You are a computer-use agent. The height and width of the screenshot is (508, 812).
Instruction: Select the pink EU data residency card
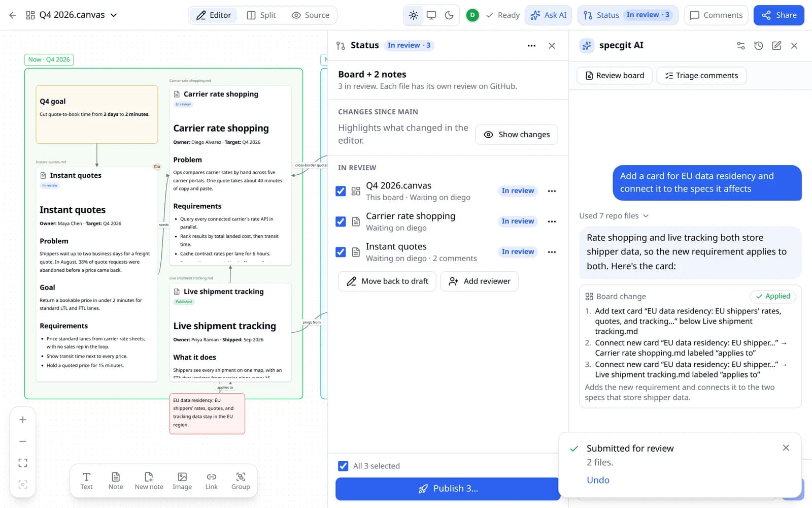tap(207, 414)
